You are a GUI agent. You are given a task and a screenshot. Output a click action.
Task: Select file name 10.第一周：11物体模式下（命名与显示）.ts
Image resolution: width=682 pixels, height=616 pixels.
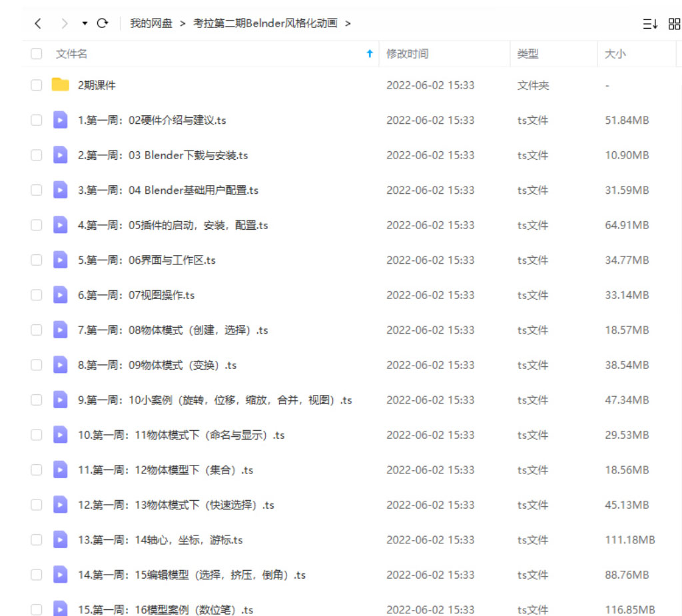tap(181, 436)
